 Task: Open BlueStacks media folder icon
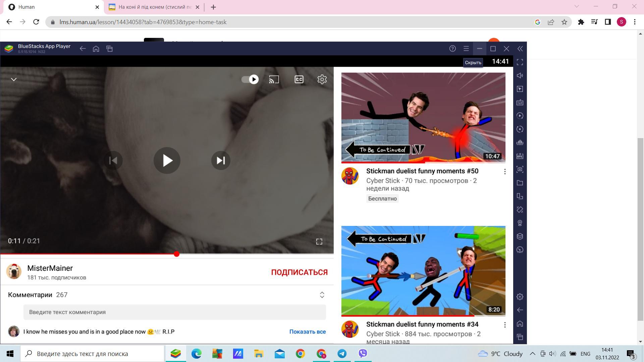[520, 183]
